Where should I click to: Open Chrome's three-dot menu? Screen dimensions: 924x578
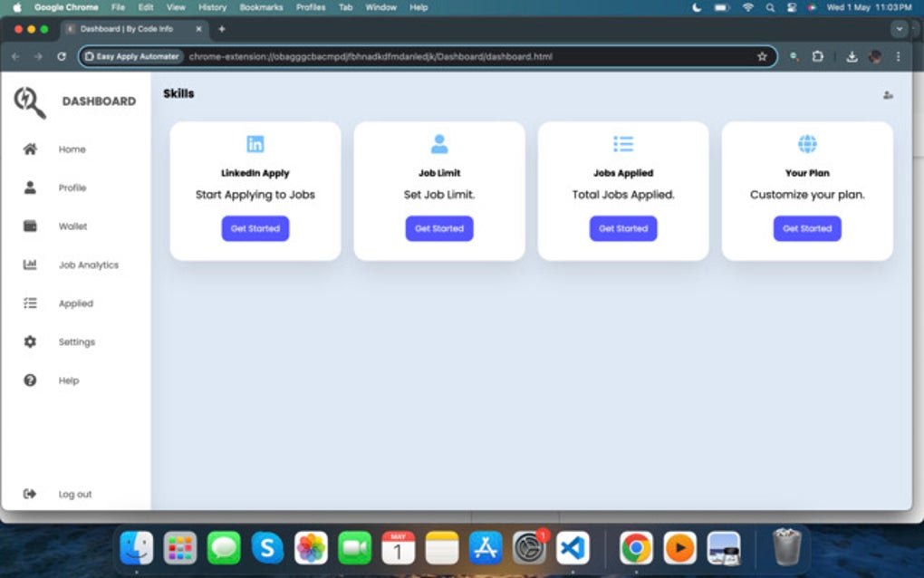click(x=898, y=56)
